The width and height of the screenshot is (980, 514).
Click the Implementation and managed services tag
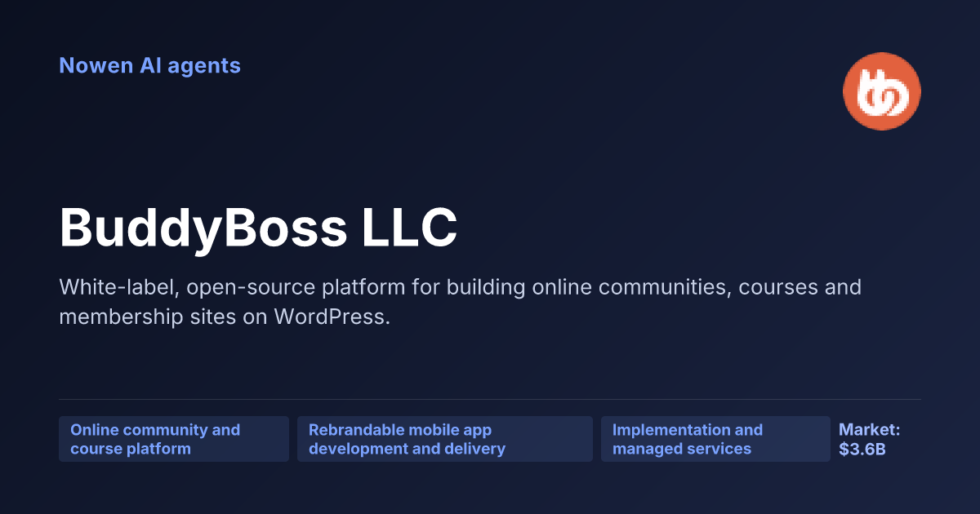point(715,439)
